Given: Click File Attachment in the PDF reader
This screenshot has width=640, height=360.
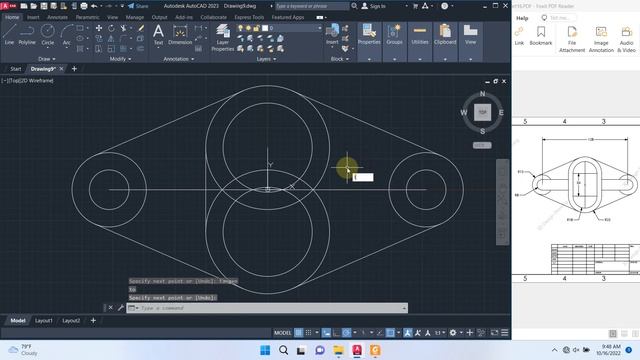Looking at the screenshot, I should tap(572, 39).
